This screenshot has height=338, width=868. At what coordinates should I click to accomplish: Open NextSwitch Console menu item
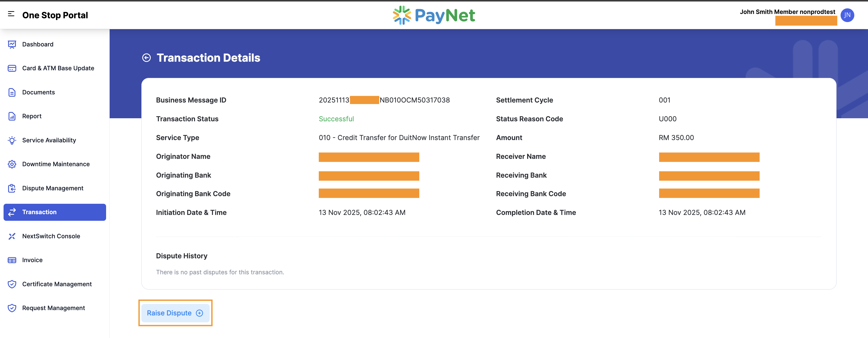click(x=55, y=236)
